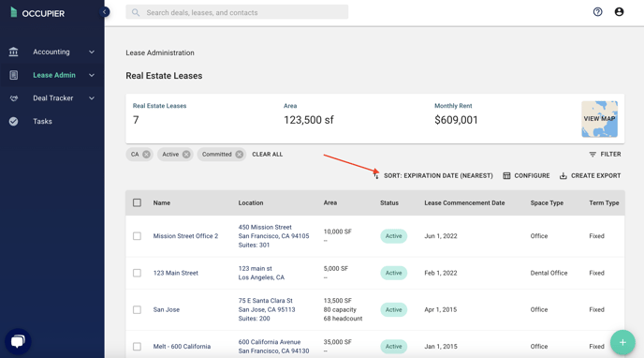Expand the Deal Tracker menu chevron
Image resolution: width=644 pixels, height=358 pixels.
click(x=92, y=98)
